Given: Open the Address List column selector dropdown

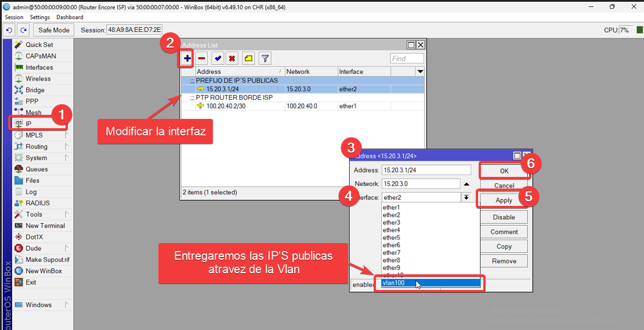Looking at the screenshot, I should point(420,71).
